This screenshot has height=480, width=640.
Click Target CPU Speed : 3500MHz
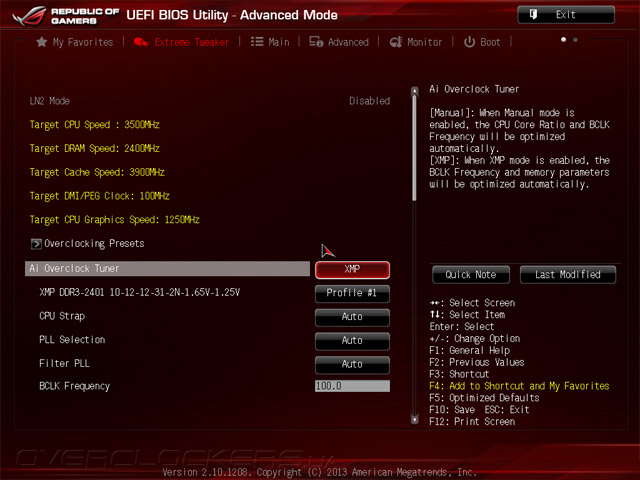coord(94,124)
